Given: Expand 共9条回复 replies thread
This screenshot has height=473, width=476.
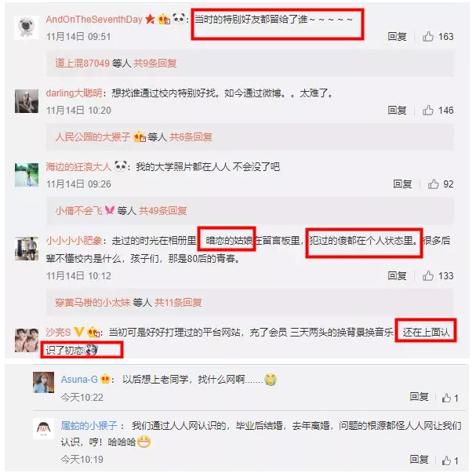Looking at the screenshot, I should tap(155, 64).
